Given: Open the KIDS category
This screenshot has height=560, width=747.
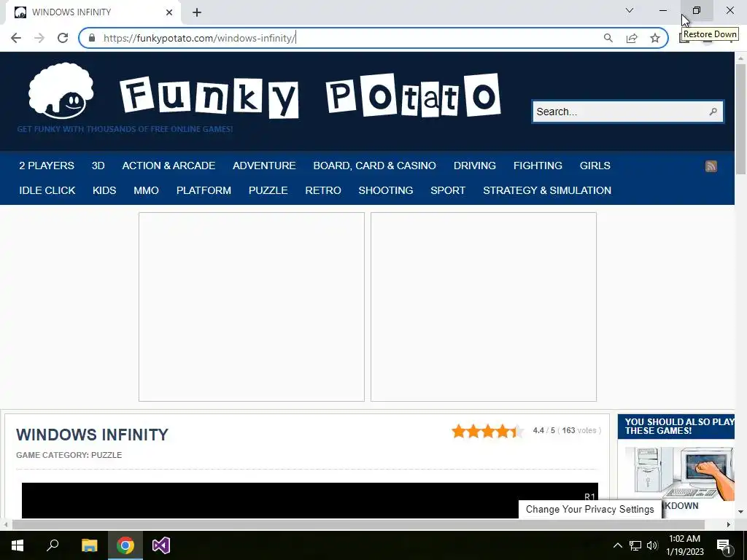Looking at the screenshot, I should (104, 190).
